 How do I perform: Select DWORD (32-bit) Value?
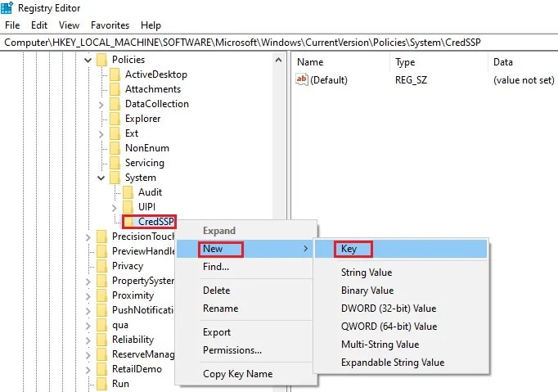401,309
